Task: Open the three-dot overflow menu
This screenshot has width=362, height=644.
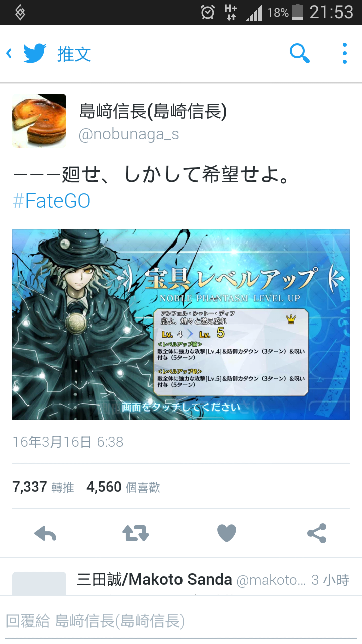Action: tap(344, 53)
